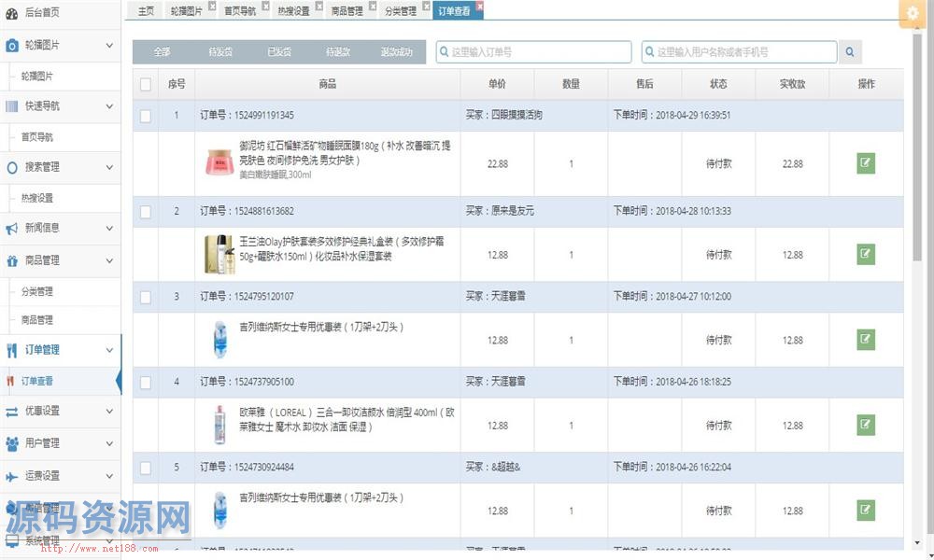Expand the 新闻信息 menu chevron
Screen dimensions: 934x560
click(109, 229)
